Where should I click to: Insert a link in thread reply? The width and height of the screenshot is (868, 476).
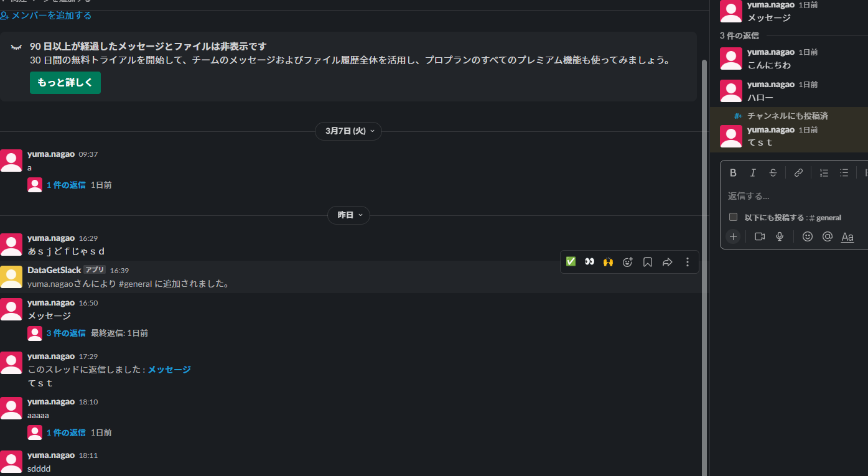pyautogui.click(x=798, y=173)
